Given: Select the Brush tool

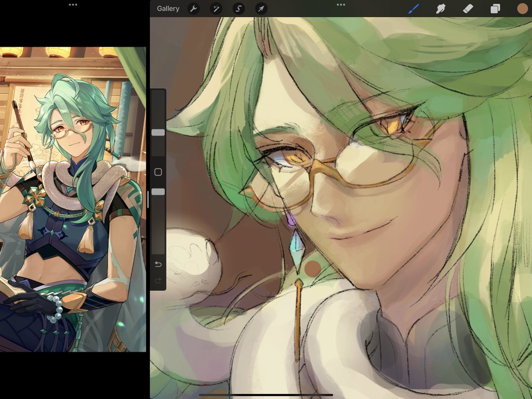Looking at the screenshot, I should [413, 8].
